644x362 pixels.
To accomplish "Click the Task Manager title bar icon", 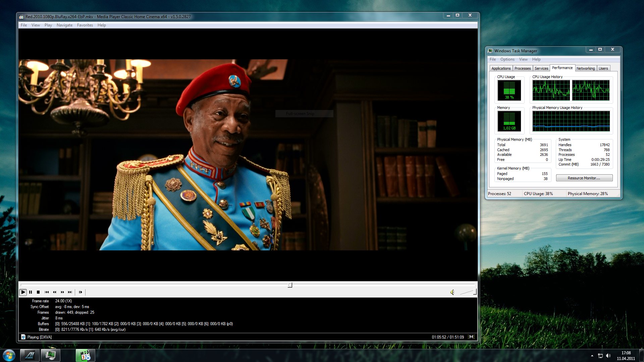I will (x=490, y=51).
